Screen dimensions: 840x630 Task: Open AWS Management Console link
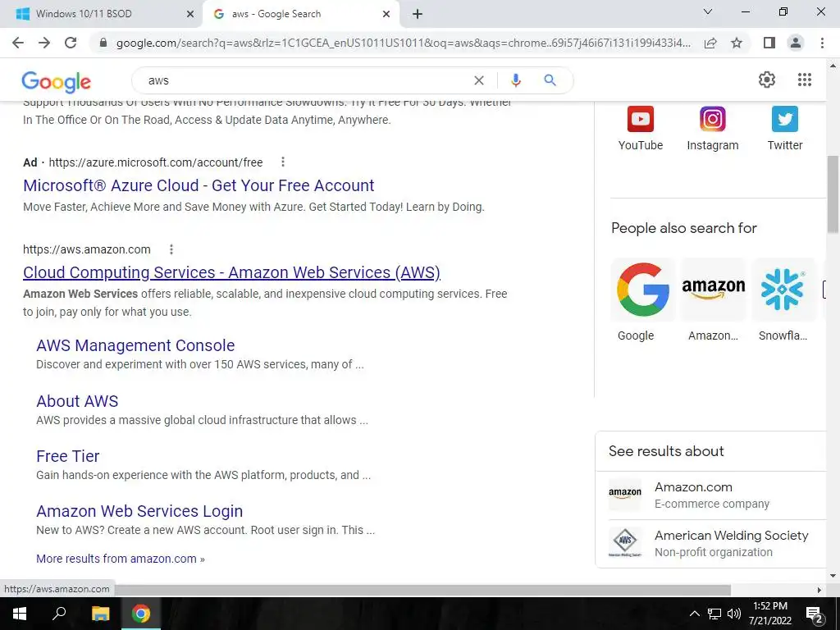[135, 345]
